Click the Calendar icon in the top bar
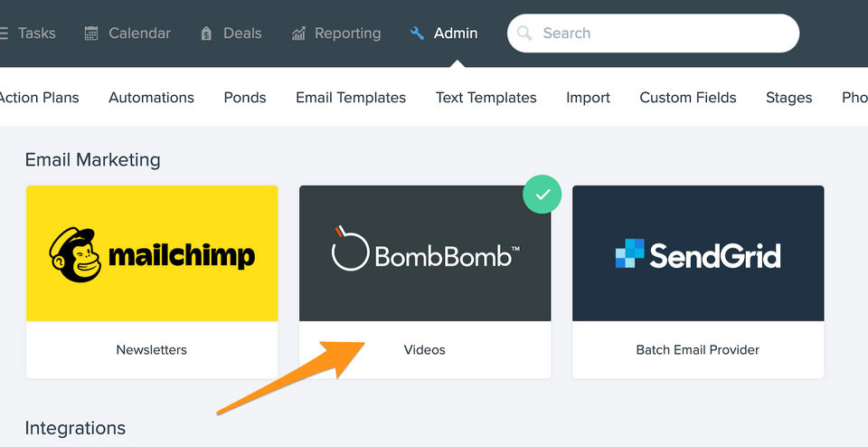The width and height of the screenshot is (868, 447). tap(91, 33)
